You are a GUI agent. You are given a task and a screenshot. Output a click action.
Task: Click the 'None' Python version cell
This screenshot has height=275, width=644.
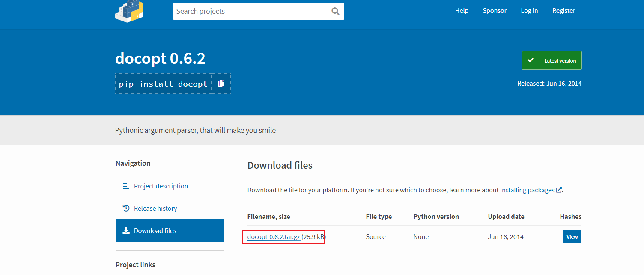421,236
